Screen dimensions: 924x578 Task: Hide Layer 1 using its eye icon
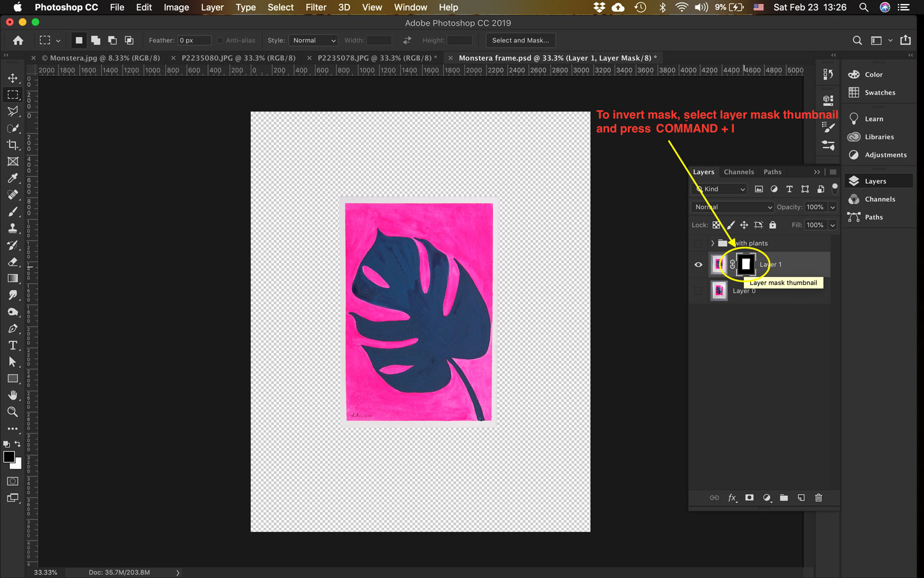coord(698,264)
